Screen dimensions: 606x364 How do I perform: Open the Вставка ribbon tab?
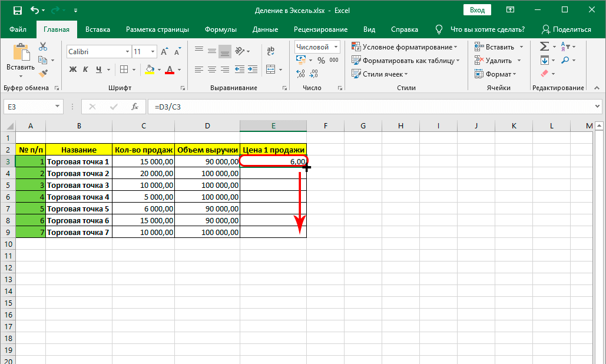(98, 29)
